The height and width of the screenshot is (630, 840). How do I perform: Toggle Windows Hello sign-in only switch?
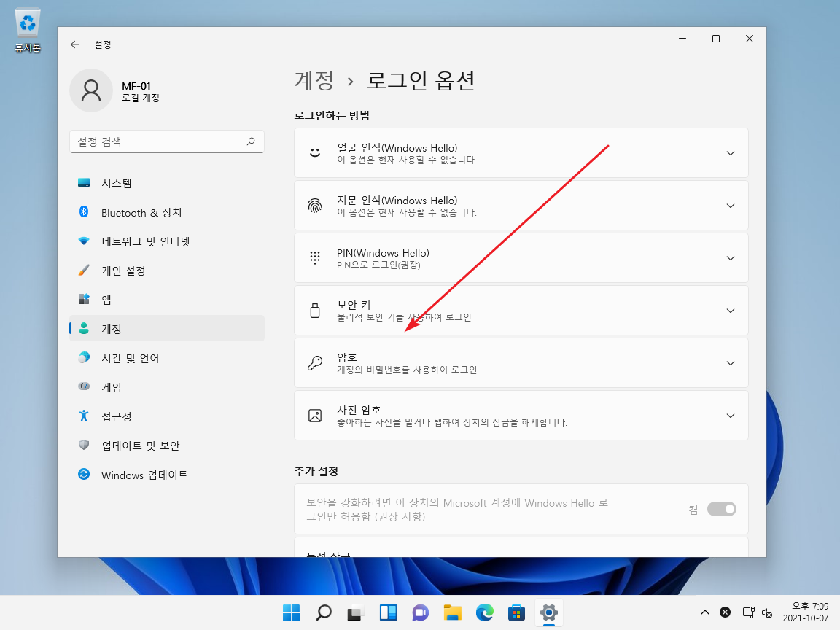point(722,509)
